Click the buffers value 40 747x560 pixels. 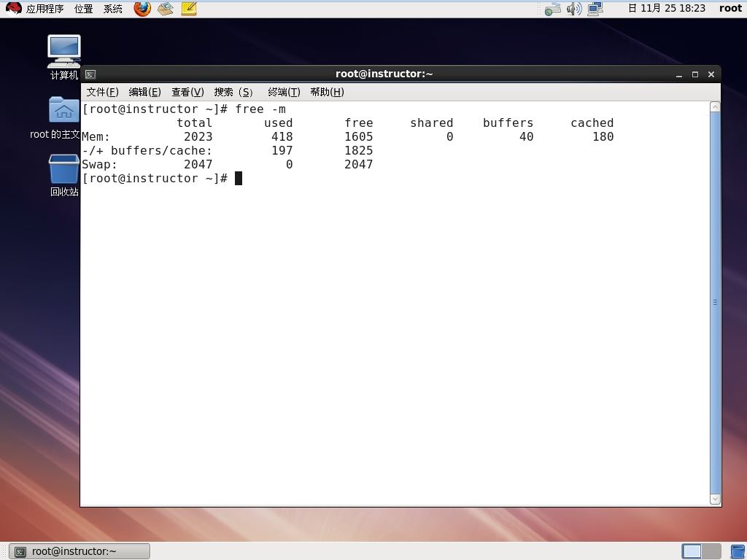tap(527, 136)
